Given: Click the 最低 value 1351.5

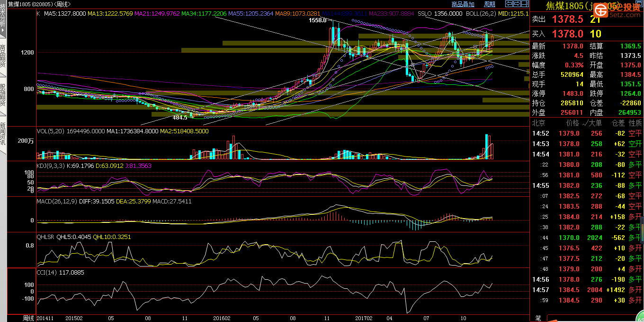Looking at the screenshot, I should click(631, 84).
